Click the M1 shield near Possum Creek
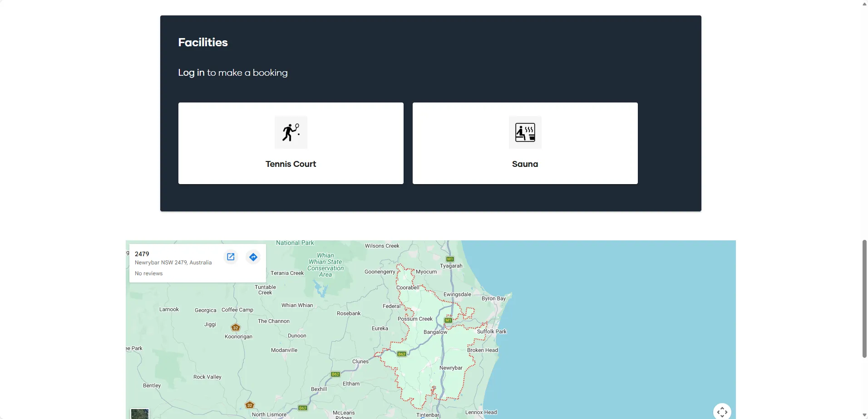The height and width of the screenshot is (419, 868). pyautogui.click(x=448, y=320)
